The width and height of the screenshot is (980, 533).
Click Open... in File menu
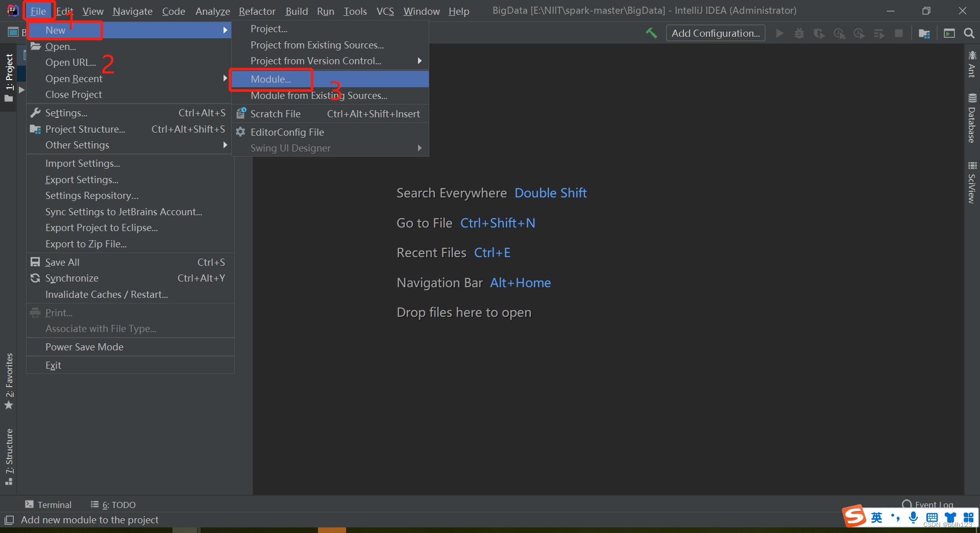[x=130, y=46]
